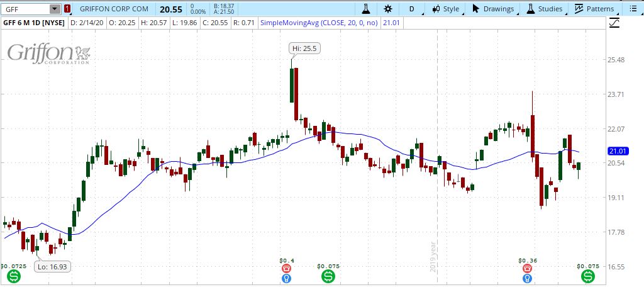Click the H: 20.57 high value

point(153,23)
